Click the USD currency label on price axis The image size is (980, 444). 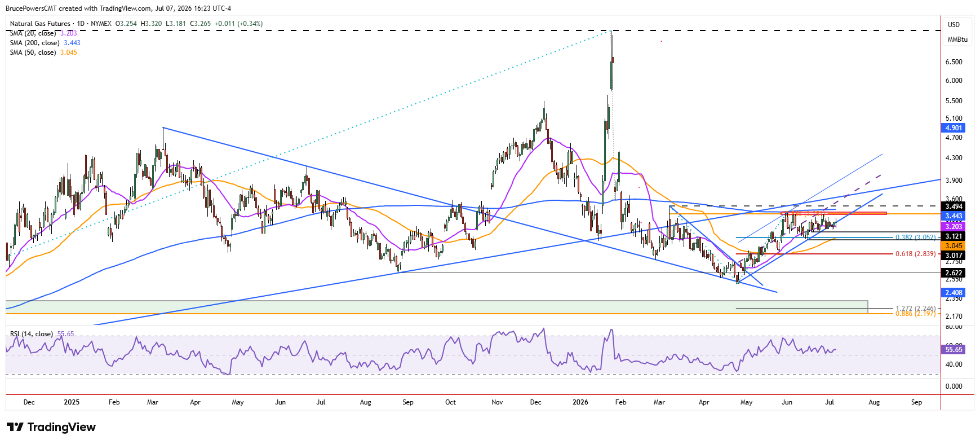click(x=954, y=25)
